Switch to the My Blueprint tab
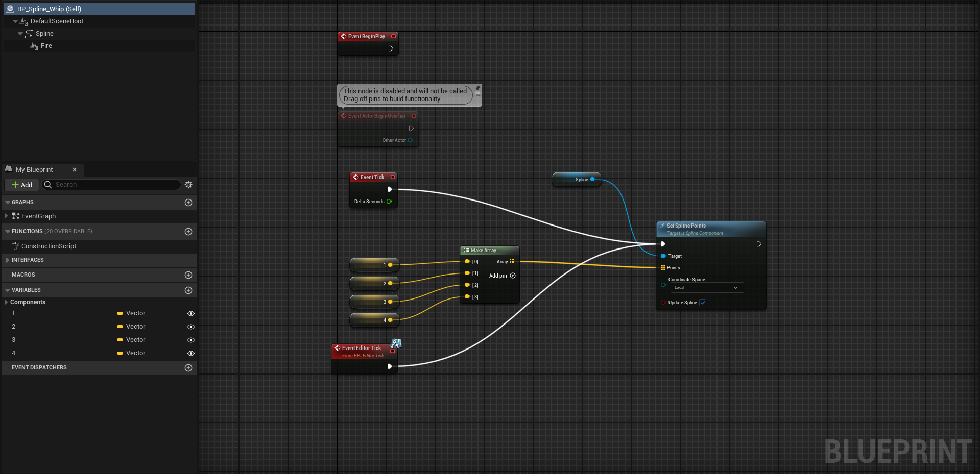Viewport: 980px width, 474px height. tap(34, 170)
